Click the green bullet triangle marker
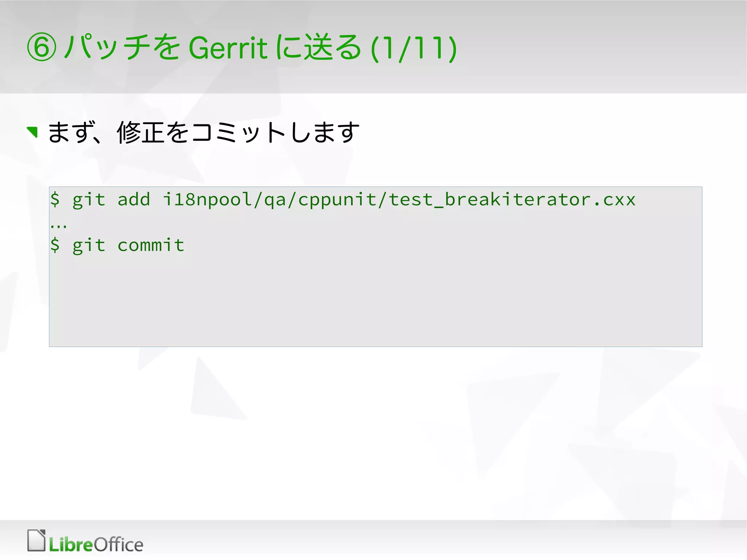 (32, 132)
